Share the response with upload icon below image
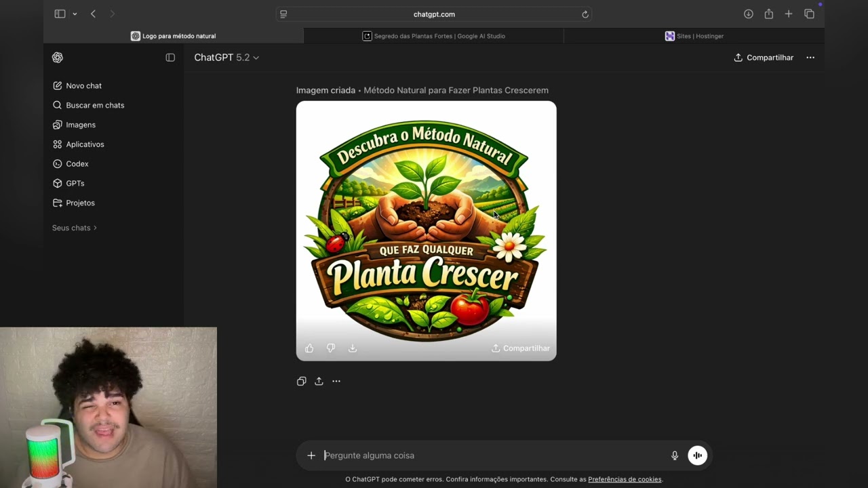This screenshot has width=868, height=488. click(x=319, y=382)
